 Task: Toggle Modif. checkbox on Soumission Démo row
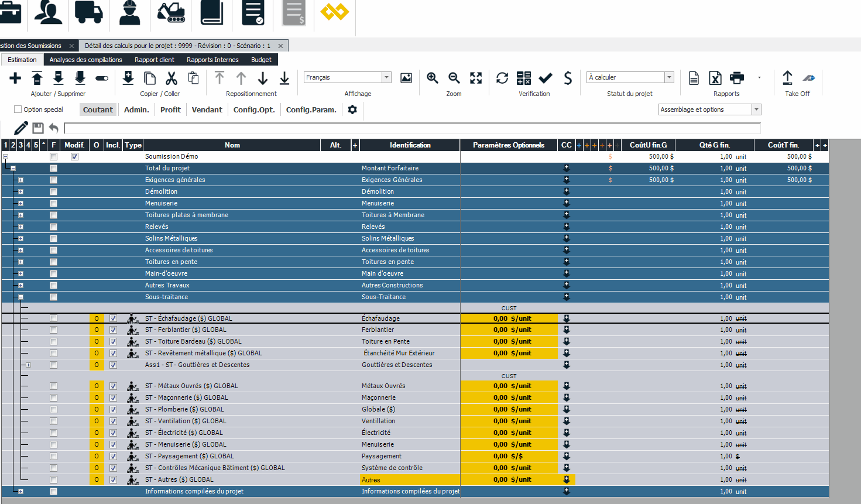click(x=74, y=157)
